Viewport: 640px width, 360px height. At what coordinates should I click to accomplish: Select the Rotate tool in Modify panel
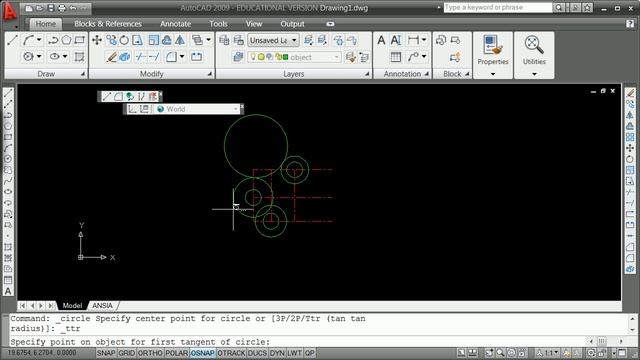124,40
